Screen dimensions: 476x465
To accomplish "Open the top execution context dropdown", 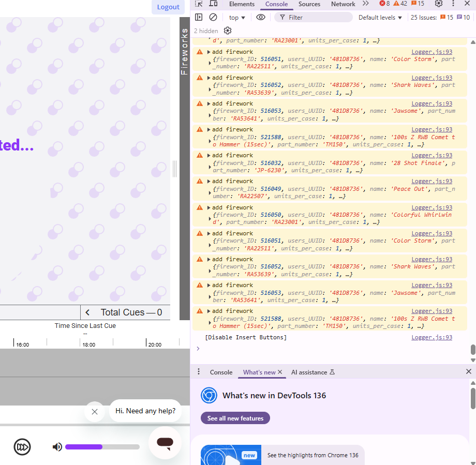I will tap(236, 17).
